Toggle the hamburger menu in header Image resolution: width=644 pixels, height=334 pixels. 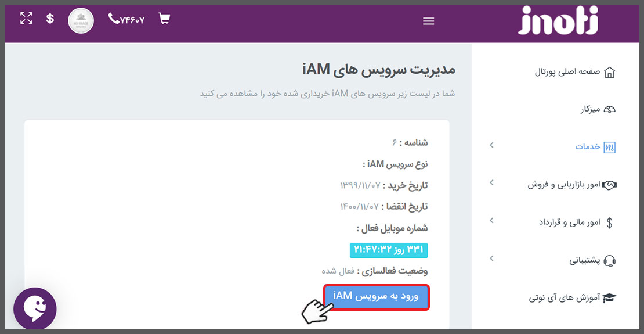coord(428,21)
